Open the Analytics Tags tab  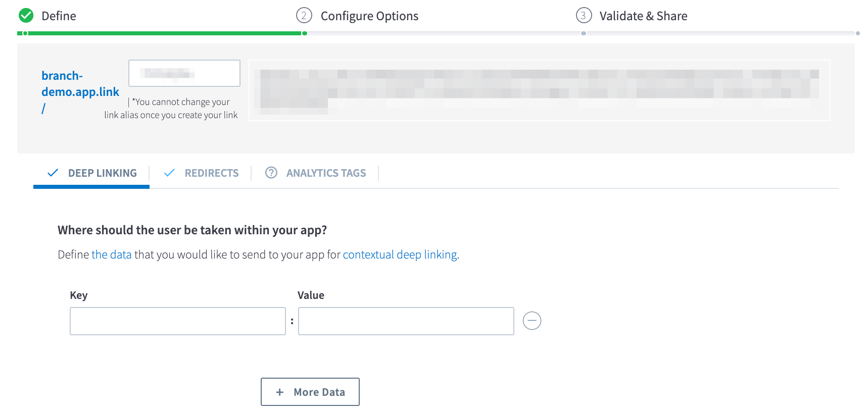click(x=326, y=173)
